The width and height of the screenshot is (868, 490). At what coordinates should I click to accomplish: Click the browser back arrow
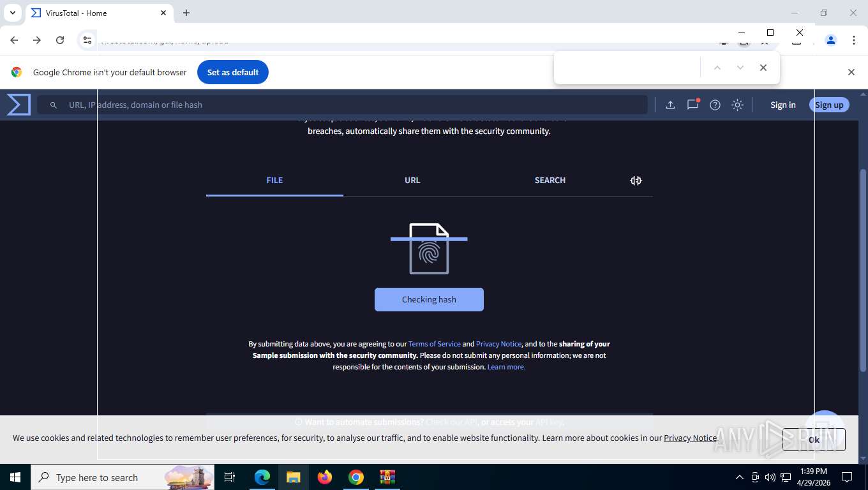[14, 40]
